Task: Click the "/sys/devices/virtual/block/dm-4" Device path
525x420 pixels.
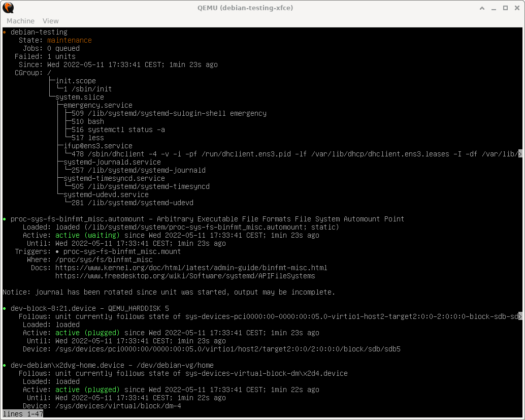Action: (118, 406)
